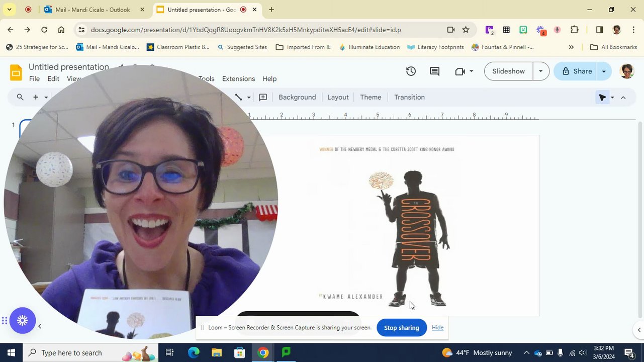Open Microsoft Store from the taskbar

coord(240,352)
